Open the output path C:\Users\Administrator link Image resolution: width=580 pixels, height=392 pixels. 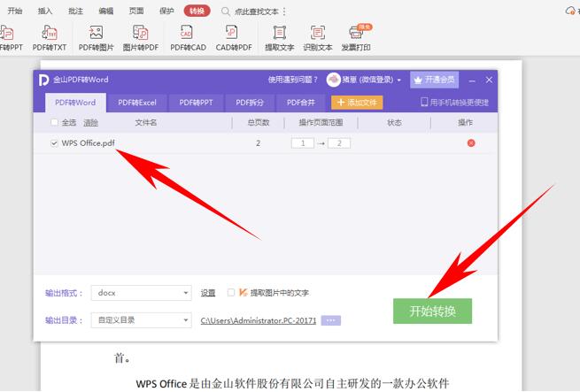pos(259,320)
